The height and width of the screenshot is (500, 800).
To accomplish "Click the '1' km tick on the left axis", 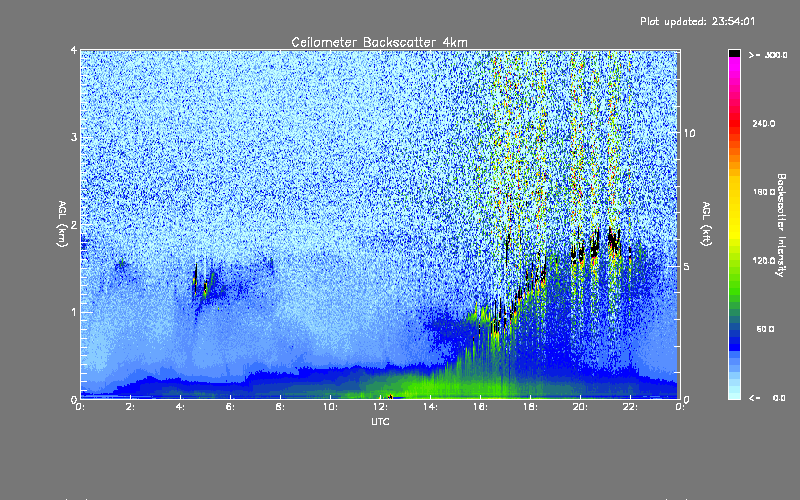I will click(x=74, y=312).
